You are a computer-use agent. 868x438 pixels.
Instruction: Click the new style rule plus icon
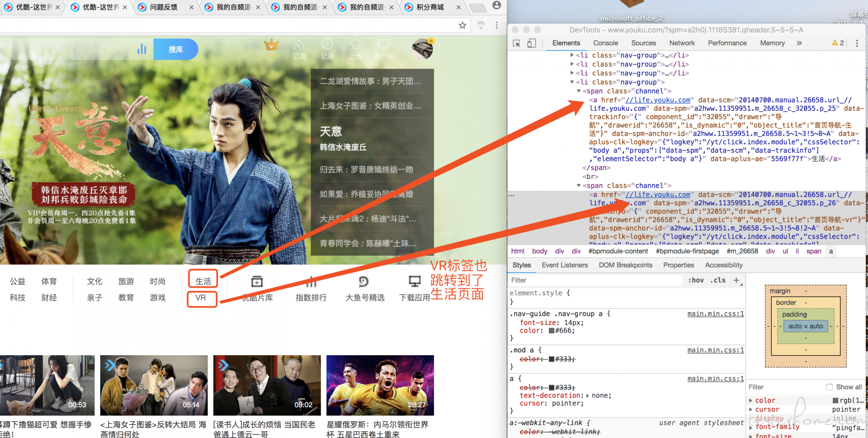tap(736, 280)
